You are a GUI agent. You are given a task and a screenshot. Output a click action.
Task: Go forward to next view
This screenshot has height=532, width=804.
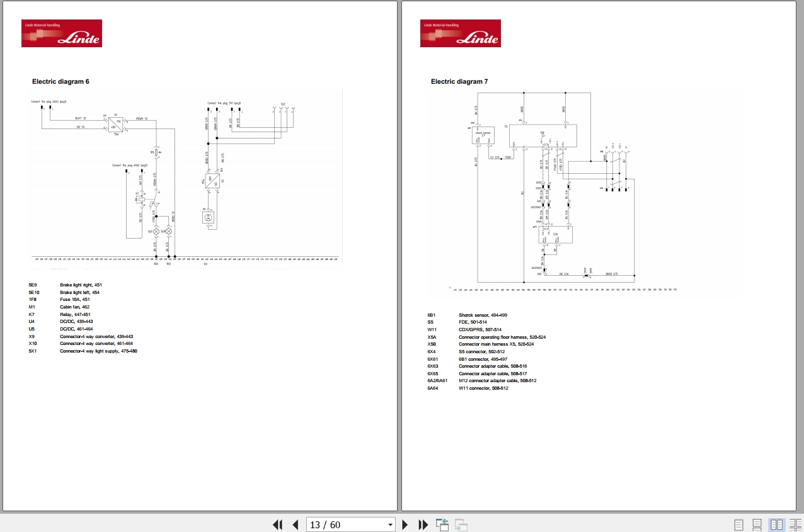[461, 524]
